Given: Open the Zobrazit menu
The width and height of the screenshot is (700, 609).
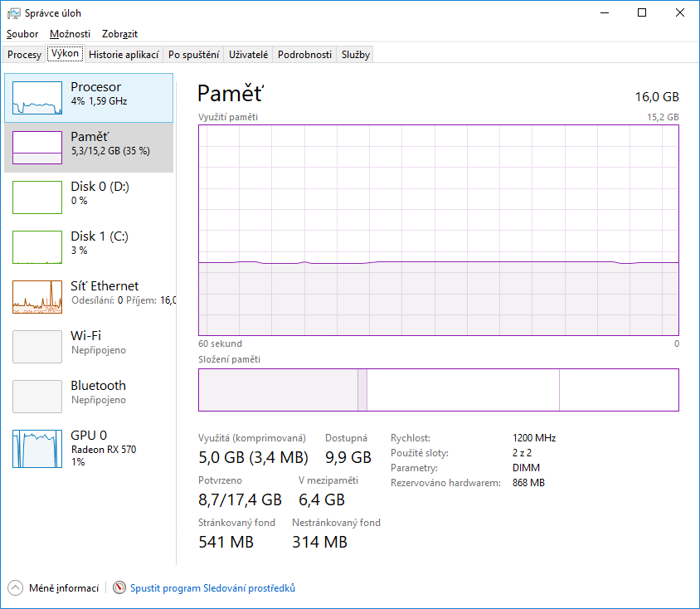Looking at the screenshot, I should tap(119, 34).
